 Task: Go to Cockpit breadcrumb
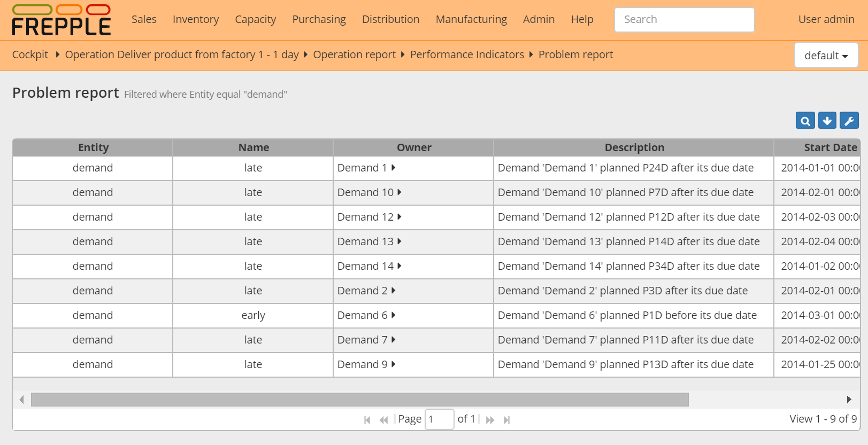point(30,55)
